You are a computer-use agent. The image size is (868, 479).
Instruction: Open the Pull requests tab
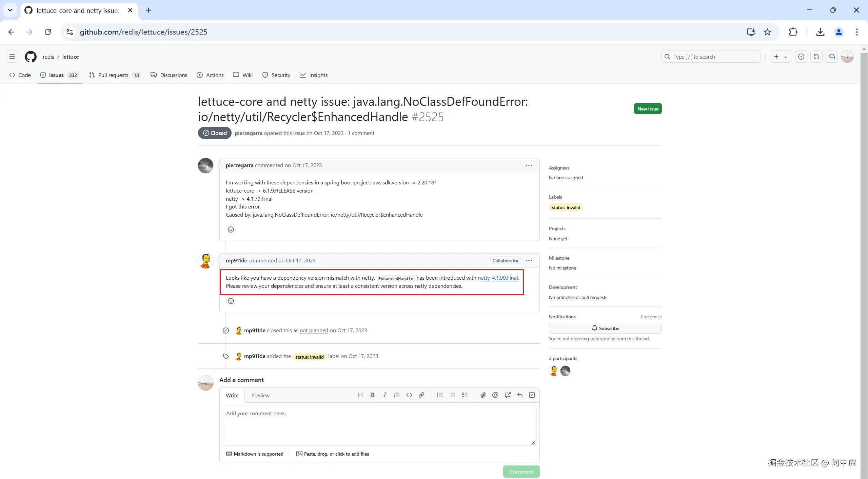pos(115,75)
